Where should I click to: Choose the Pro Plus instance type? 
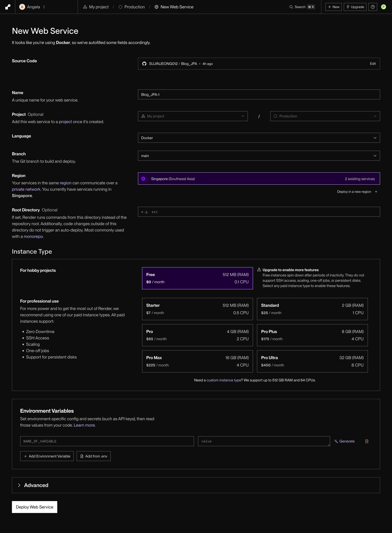(312, 335)
